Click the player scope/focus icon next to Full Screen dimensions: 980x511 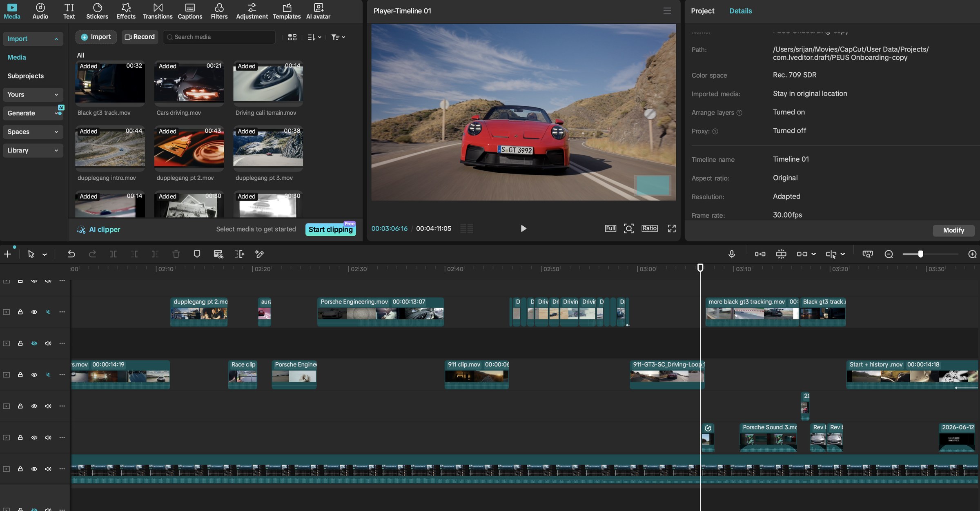click(629, 228)
